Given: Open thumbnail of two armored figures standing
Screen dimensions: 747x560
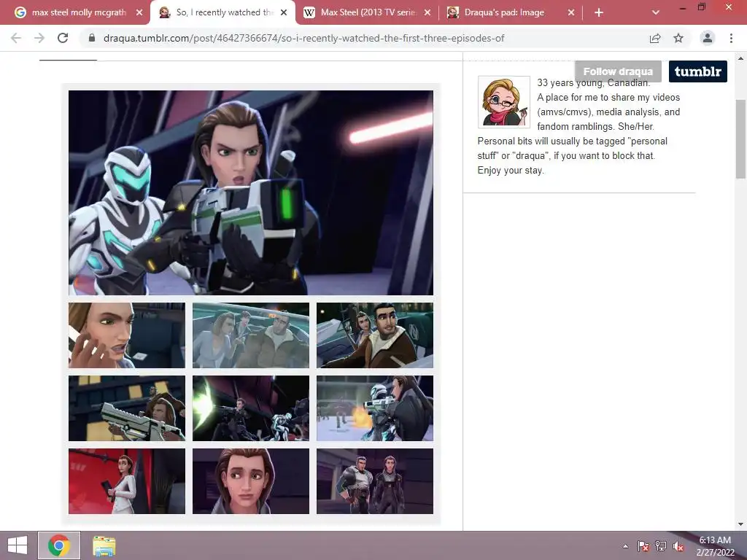Looking at the screenshot, I should (x=375, y=481).
